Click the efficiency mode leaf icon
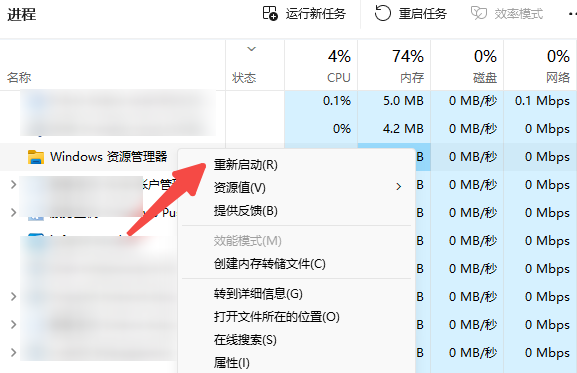577x373 pixels. 479,14
